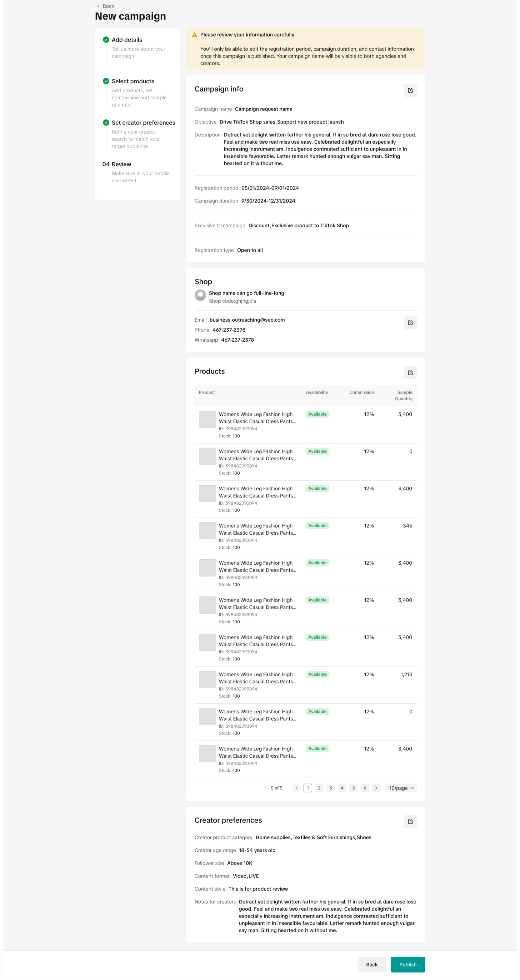The image size is (520, 980).
Task: Edit shop contact information
Action: [x=410, y=323]
